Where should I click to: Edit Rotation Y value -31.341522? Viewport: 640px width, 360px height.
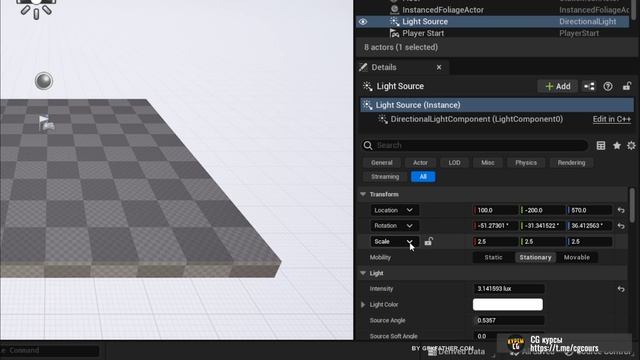point(542,226)
